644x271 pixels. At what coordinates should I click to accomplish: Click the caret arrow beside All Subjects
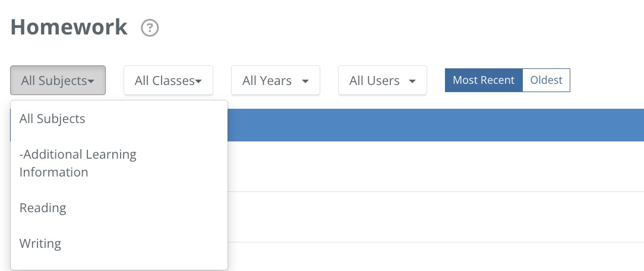click(x=91, y=81)
